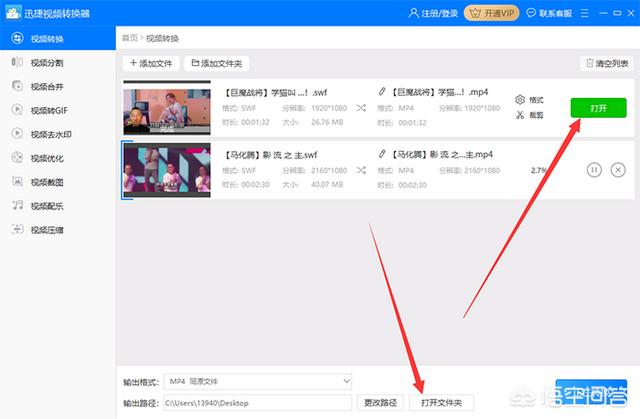The height and width of the screenshot is (419, 640).
Task: Select 视频合并 in the sidebar
Action: (x=47, y=86)
